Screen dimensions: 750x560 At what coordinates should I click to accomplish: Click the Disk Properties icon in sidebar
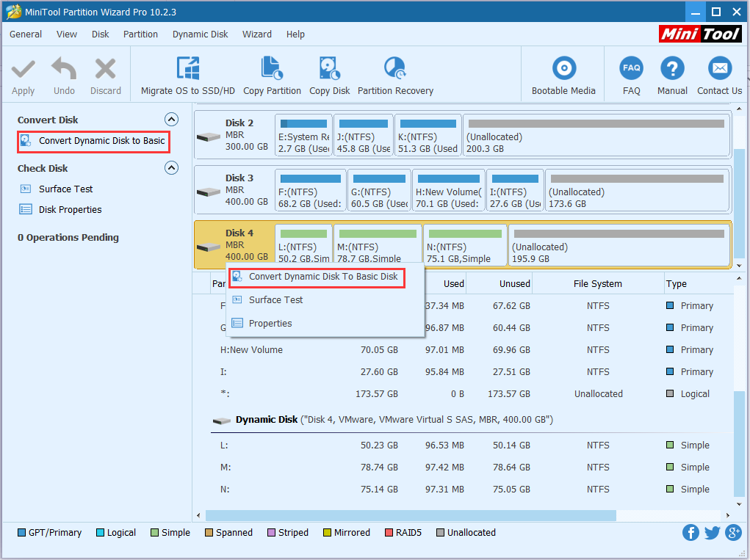[x=26, y=209]
